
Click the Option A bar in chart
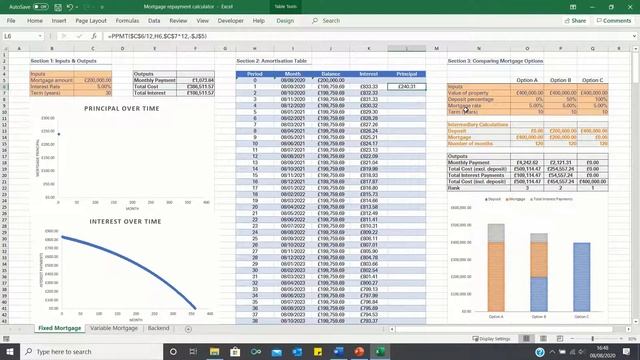click(x=496, y=268)
